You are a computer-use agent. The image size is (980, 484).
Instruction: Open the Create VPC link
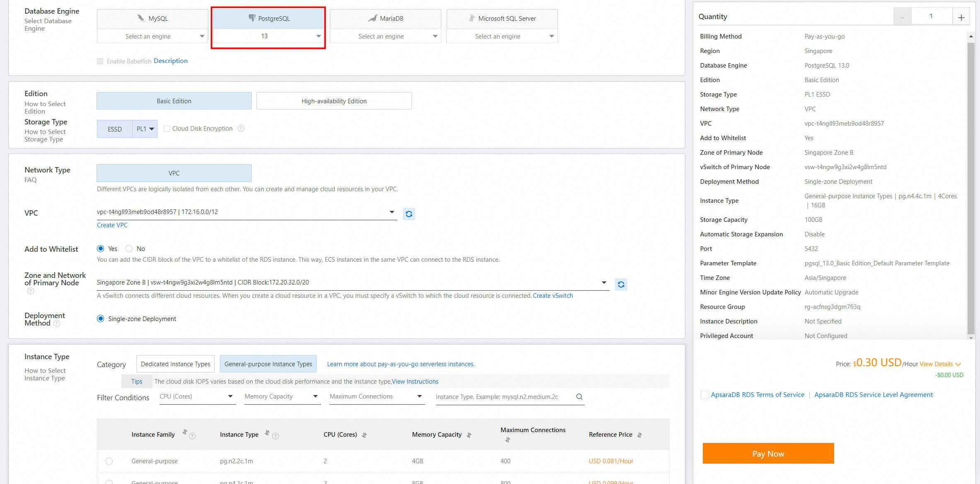tap(112, 225)
